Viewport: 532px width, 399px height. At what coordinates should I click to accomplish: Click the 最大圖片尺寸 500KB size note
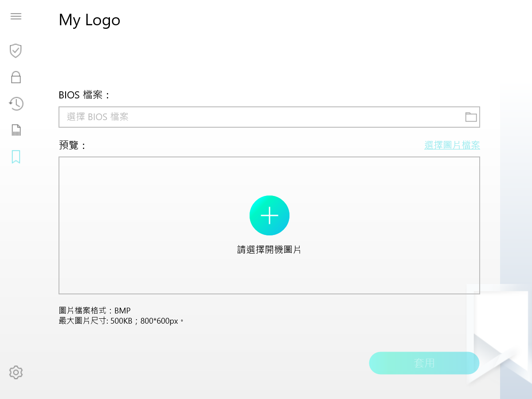[121, 321]
